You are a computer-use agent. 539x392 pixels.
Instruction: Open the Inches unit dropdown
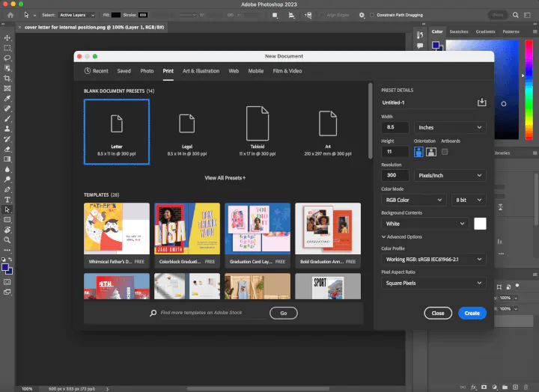[450, 127]
